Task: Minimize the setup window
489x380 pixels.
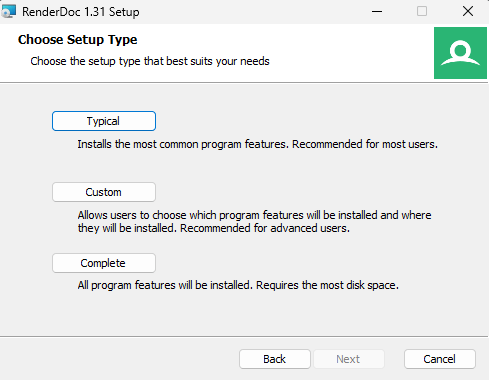Action: click(x=377, y=11)
